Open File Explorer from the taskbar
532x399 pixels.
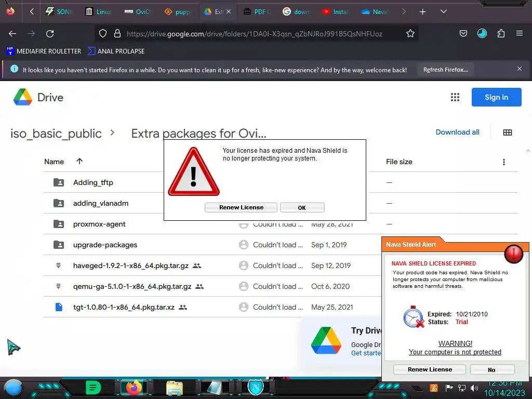pyautogui.click(x=175, y=388)
